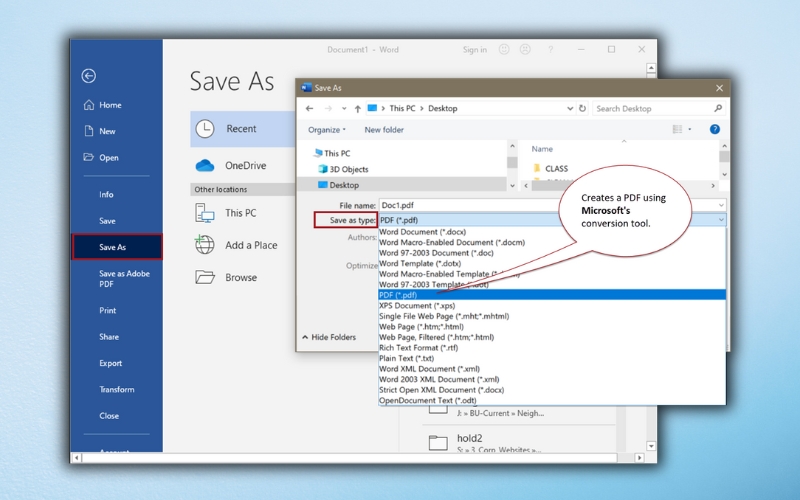Screen dimensions: 800x500
Task: Click Sign in in Word title bar
Action: coord(474,49)
